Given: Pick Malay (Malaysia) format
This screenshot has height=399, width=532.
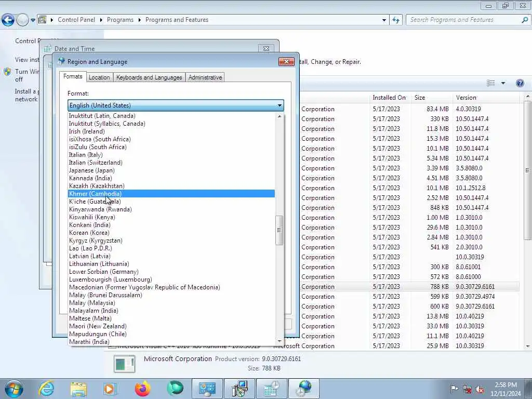Looking at the screenshot, I should pos(171,303).
